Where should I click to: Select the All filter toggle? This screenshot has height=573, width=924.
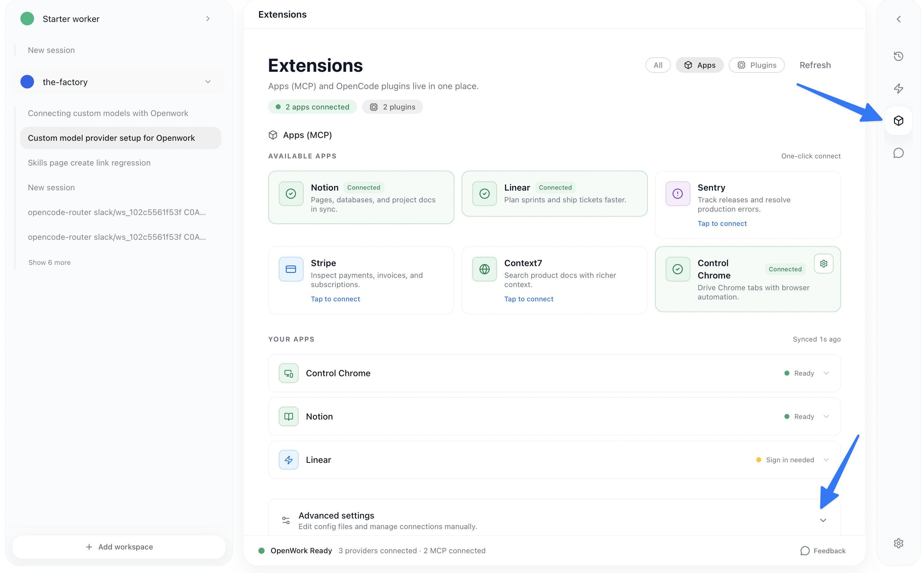(x=658, y=65)
